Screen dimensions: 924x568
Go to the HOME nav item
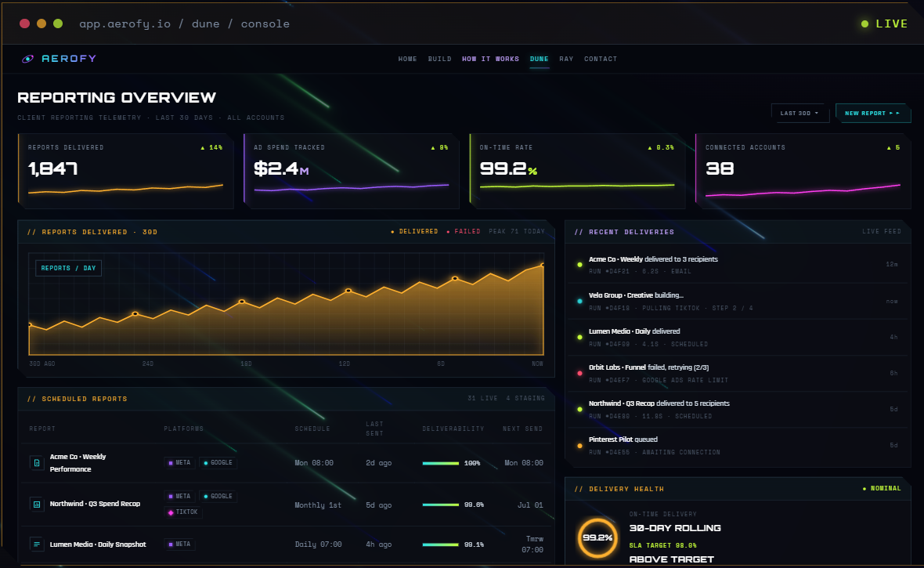407,59
